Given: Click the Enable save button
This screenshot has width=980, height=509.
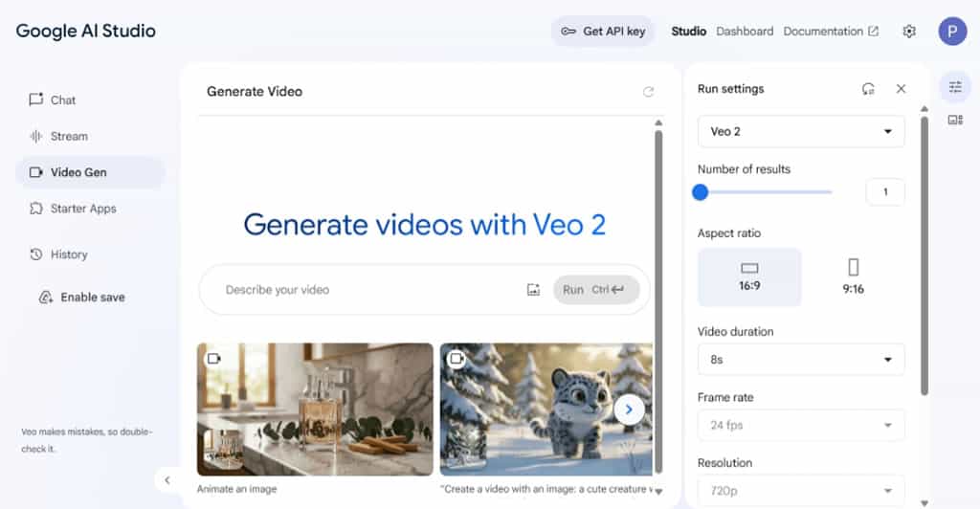Looking at the screenshot, I should [82, 298].
